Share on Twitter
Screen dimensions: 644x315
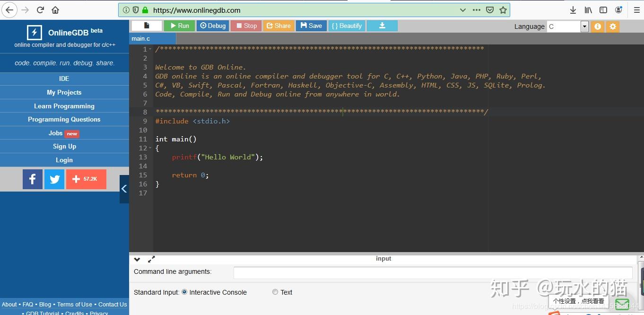click(x=54, y=179)
